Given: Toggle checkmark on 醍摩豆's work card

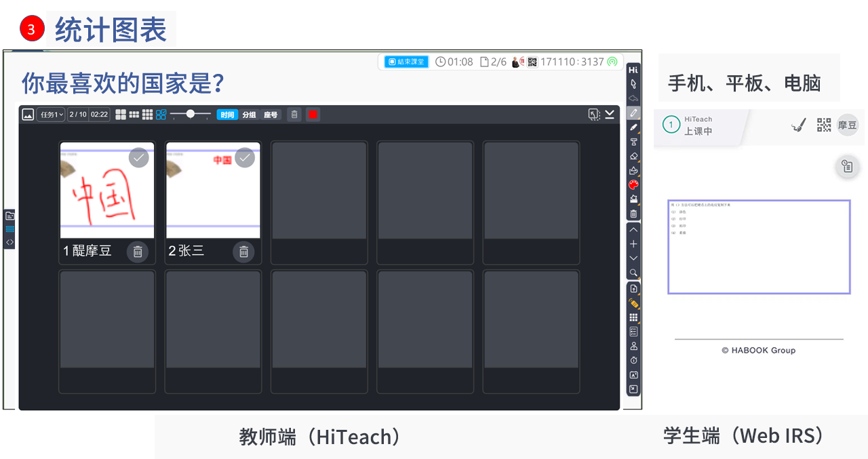Looking at the screenshot, I should pyautogui.click(x=138, y=157).
